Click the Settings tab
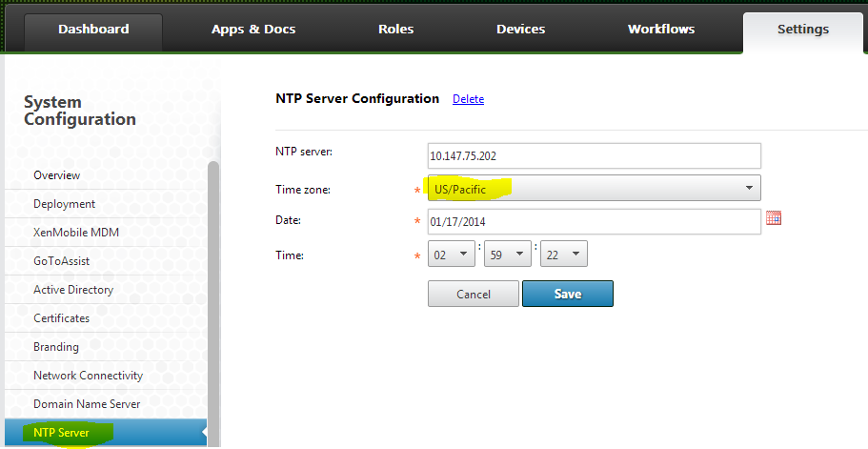The height and width of the screenshot is (449, 868). coord(802,30)
